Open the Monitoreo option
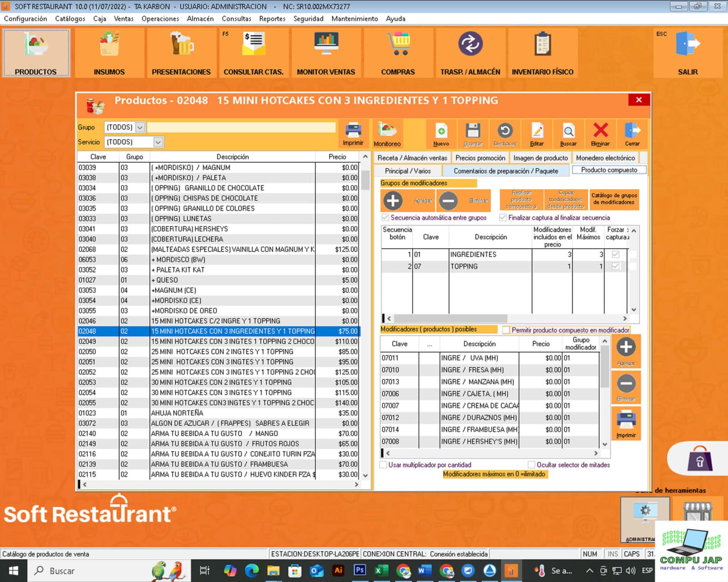728x582 pixels. pyautogui.click(x=387, y=134)
